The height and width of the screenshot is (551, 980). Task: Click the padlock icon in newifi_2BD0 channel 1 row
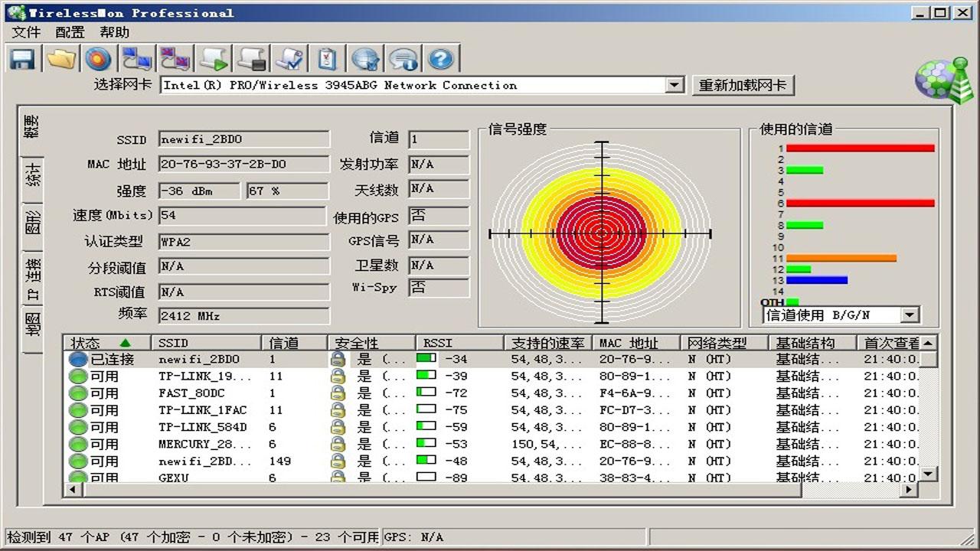[x=338, y=359]
